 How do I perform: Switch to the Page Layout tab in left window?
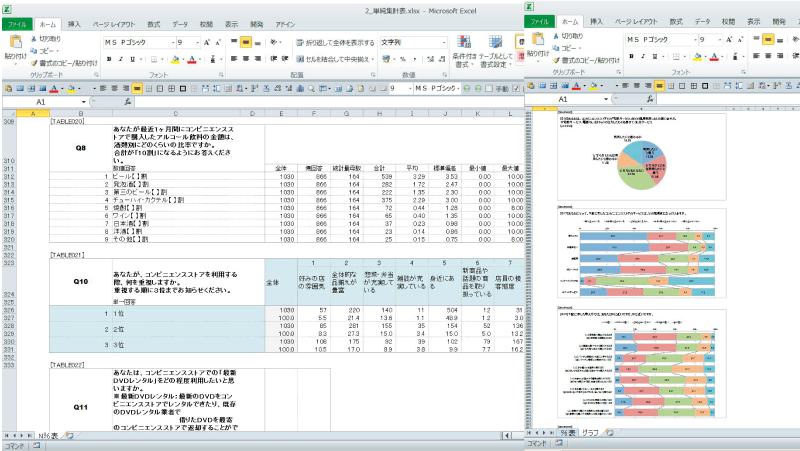click(x=114, y=24)
